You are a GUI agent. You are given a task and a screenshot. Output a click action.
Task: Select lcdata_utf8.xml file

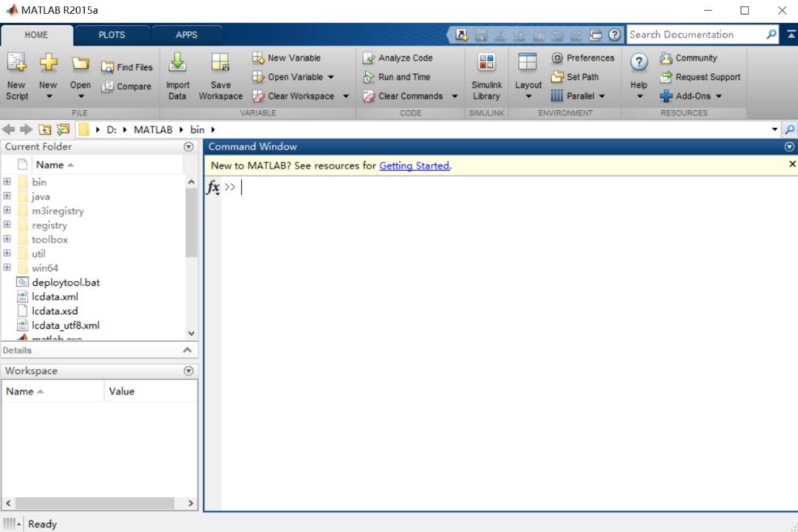[66, 325]
